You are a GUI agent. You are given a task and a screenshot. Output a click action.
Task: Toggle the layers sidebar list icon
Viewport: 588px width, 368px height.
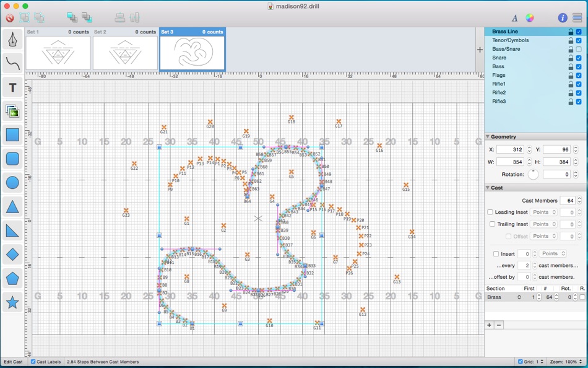(x=577, y=17)
